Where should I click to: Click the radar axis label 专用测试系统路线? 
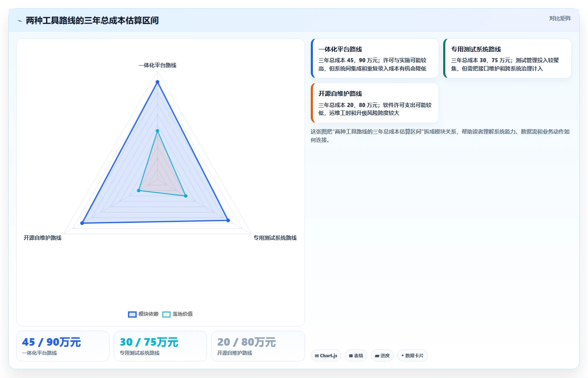coord(275,238)
